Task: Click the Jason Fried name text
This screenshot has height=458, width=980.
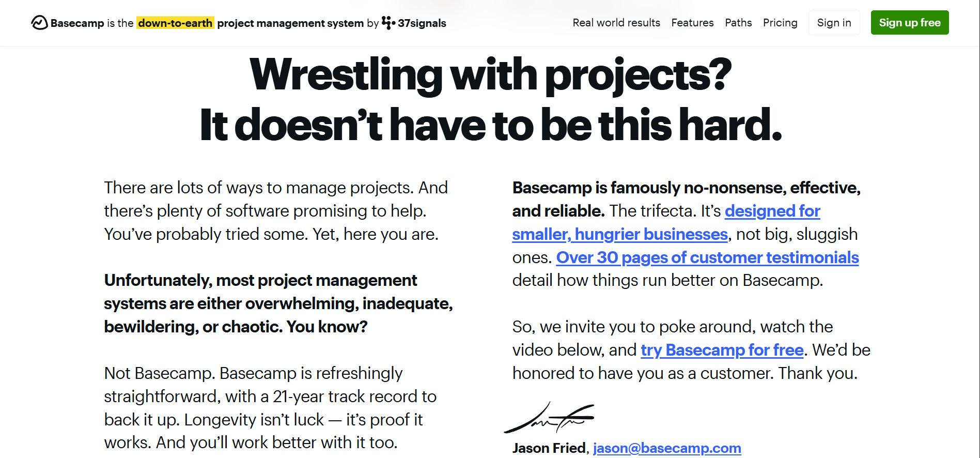Action: 549,448
